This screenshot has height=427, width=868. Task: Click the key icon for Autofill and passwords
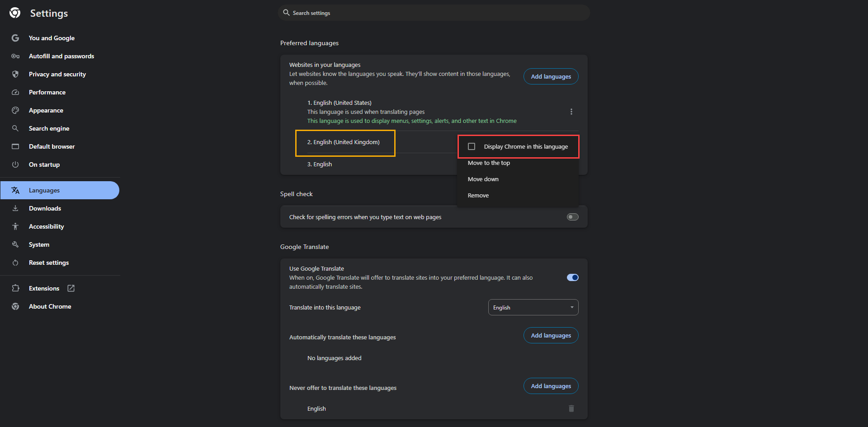pyautogui.click(x=15, y=56)
